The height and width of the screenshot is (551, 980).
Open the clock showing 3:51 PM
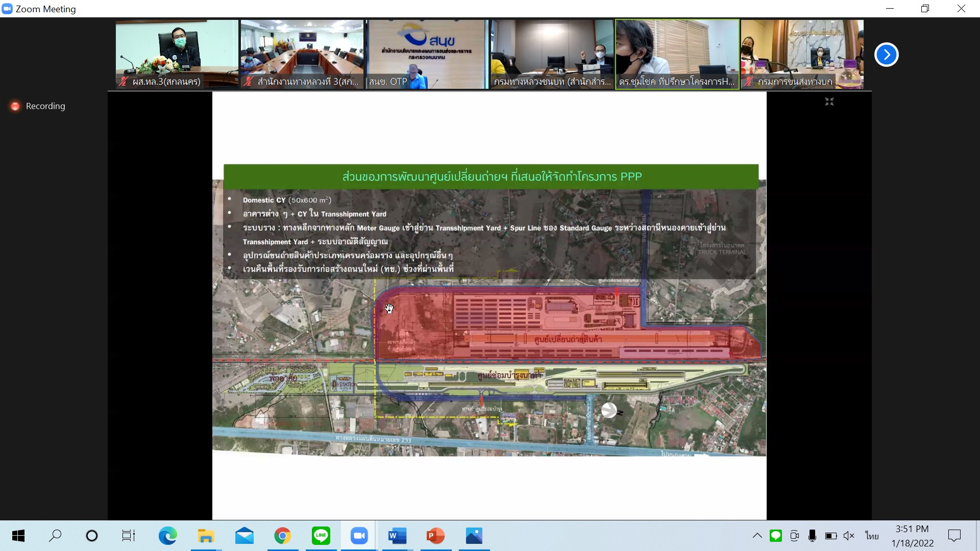coord(912,536)
